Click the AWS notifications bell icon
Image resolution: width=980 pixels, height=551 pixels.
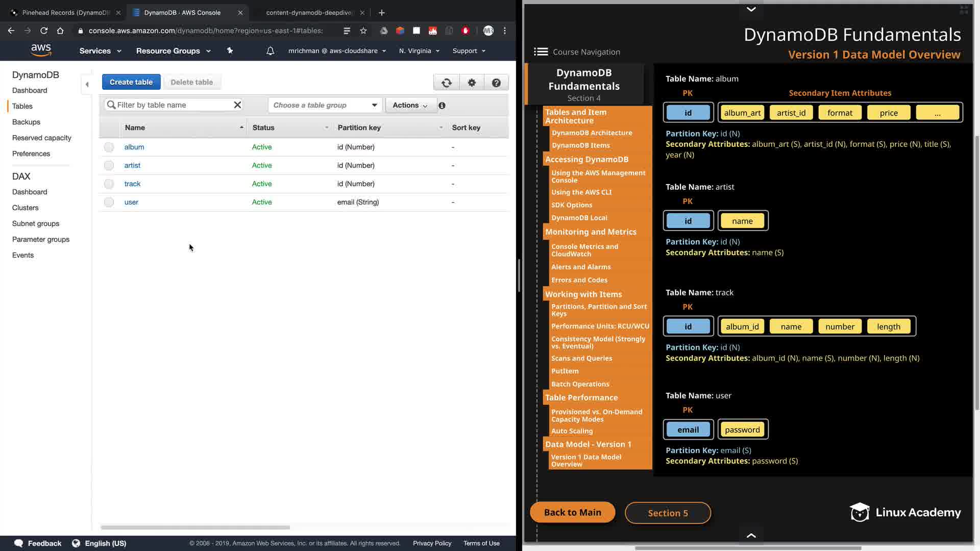coord(271,51)
